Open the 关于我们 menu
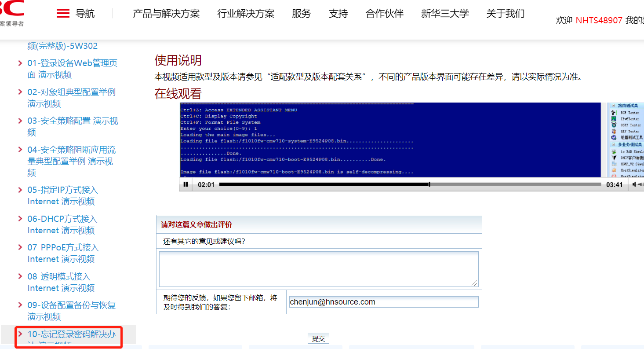This screenshot has height=349, width=644. (x=506, y=14)
